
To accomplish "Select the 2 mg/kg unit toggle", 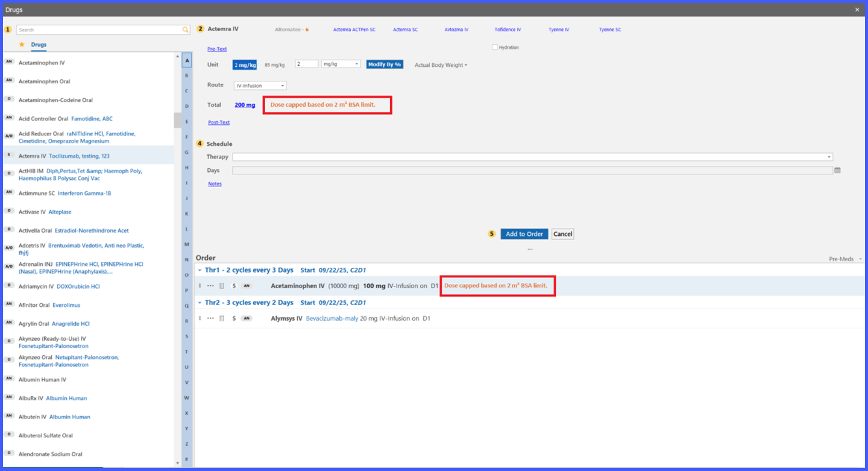I will pos(245,65).
